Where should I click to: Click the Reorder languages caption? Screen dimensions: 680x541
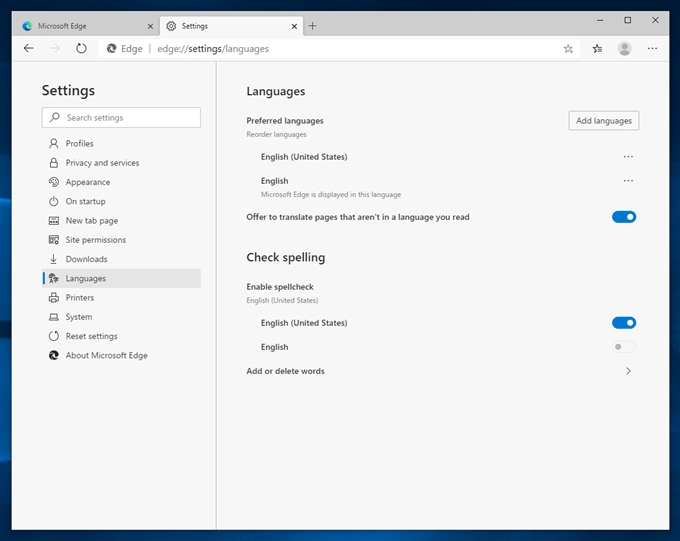276,134
